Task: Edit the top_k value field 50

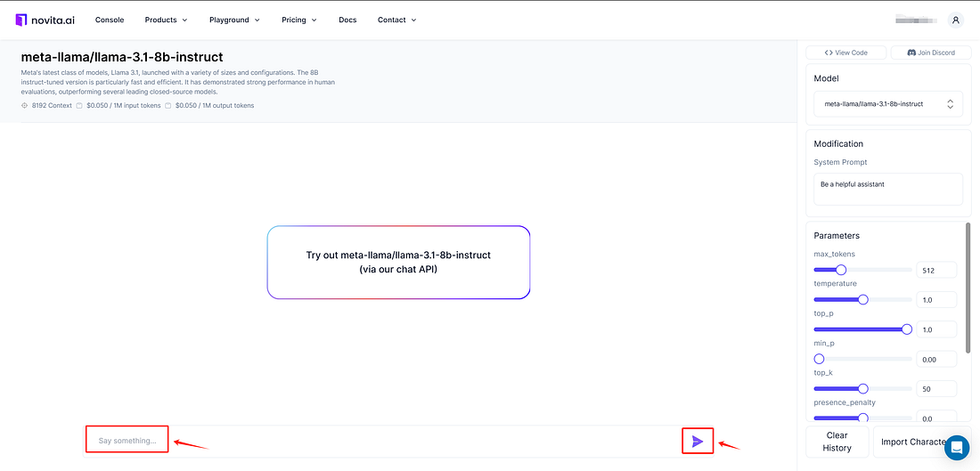Action: [936, 388]
